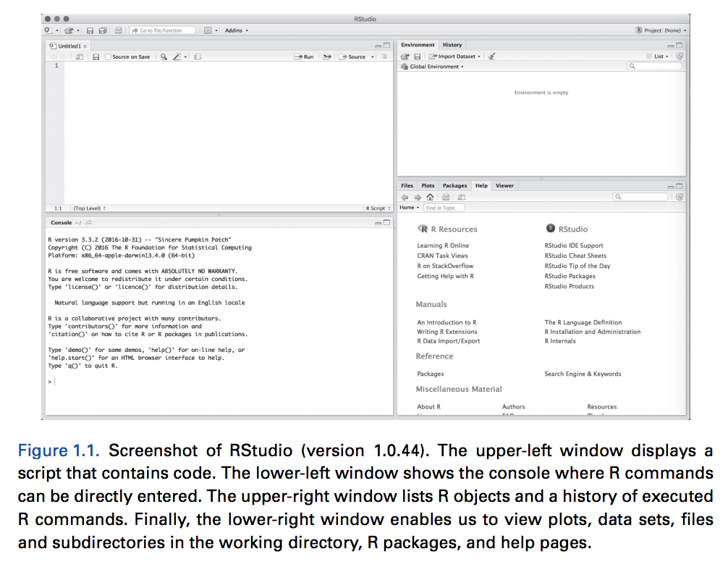
Task: Click the code tools magic wand icon
Action: click(x=177, y=56)
